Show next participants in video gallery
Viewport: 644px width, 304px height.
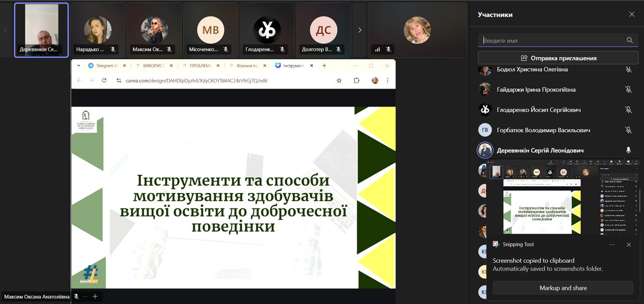[359, 30]
